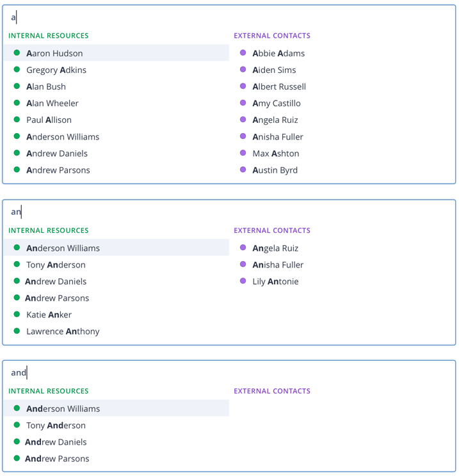Select Tony Anderson in the 'an' results
The width and height of the screenshot is (459, 476).
[117, 265]
